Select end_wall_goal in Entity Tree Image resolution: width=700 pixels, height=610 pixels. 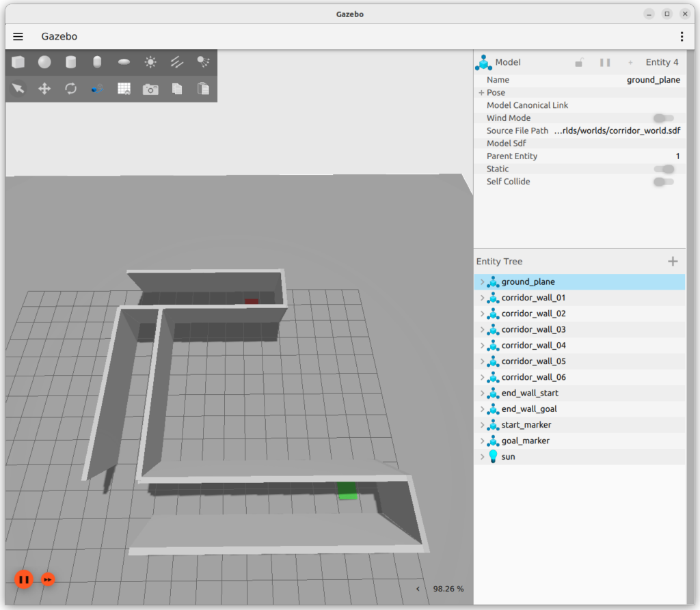pyautogui.click(x=580, y=408)
